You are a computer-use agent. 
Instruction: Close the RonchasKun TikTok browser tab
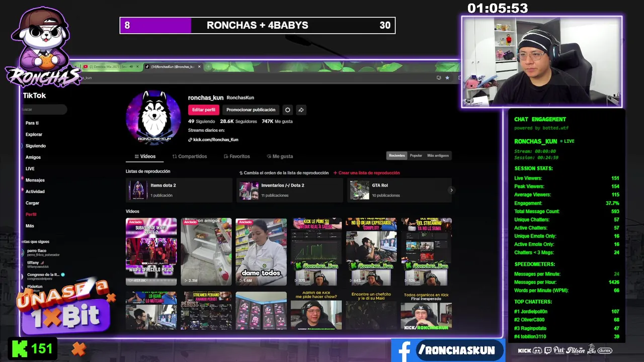point(199,66)
